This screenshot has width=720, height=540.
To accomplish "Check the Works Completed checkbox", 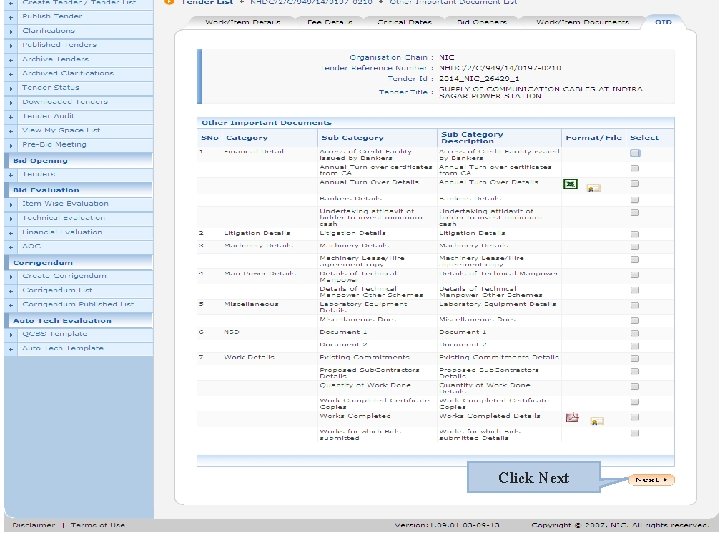I will 635,417.
